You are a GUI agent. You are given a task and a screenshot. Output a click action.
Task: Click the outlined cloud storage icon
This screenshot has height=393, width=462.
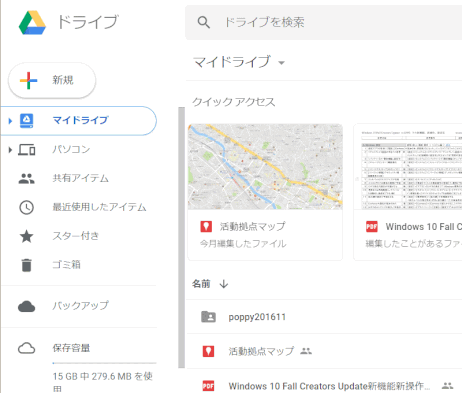[26, 348]
